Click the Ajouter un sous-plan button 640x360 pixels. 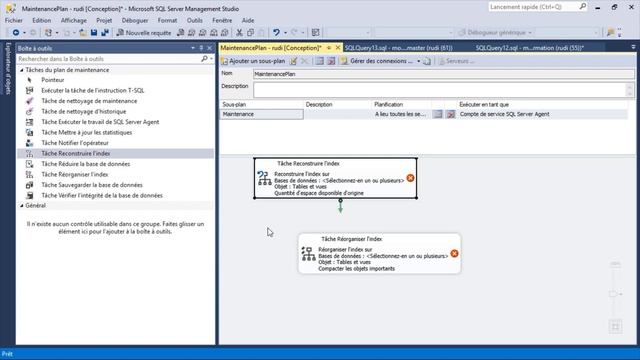[253, 61]
